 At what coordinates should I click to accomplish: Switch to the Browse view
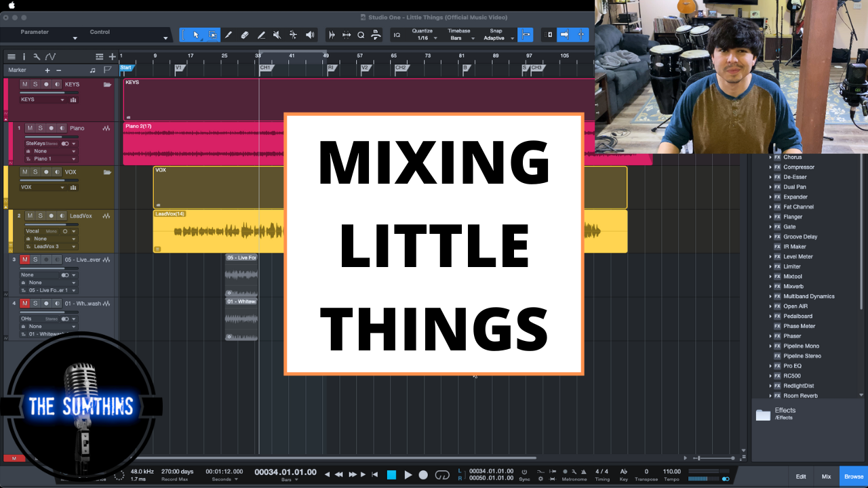(854, 476)
